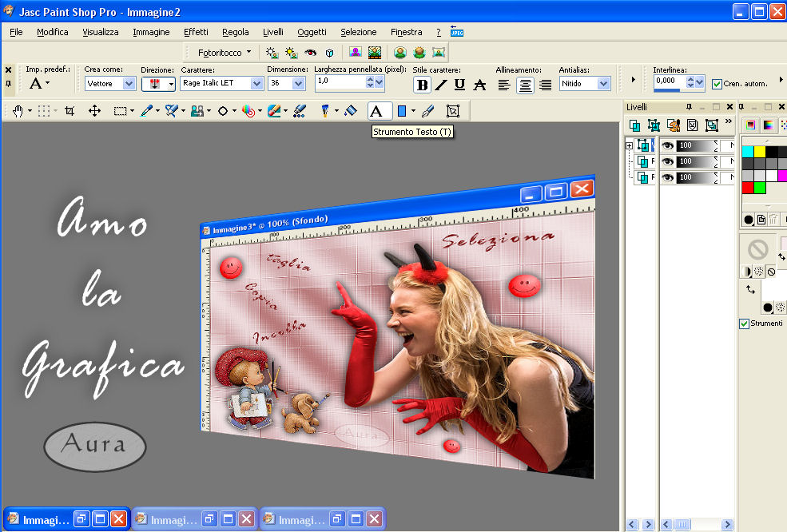Toggle Underline character style
The height and width of the screenshot is (532, 787).
tap(459, 85)
